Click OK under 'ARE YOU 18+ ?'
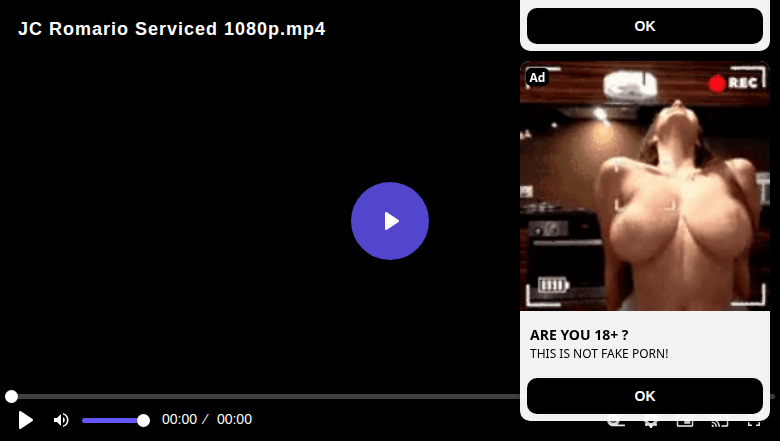The image size is (780, 441). [x=645, y=396]
